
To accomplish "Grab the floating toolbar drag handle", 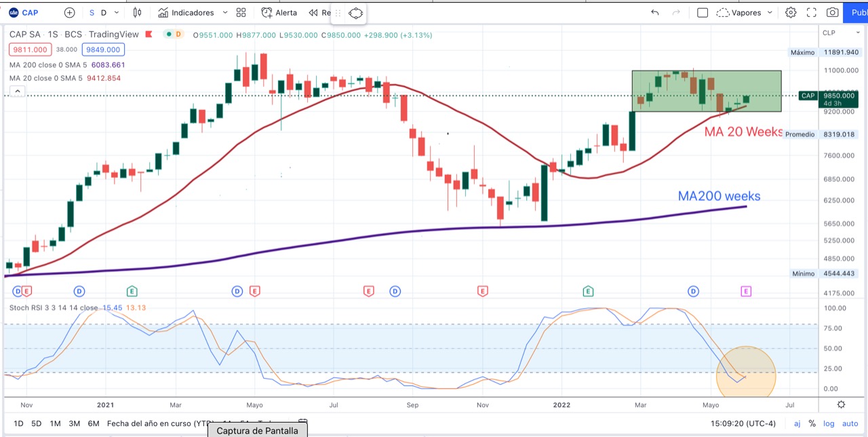I will point(338,12).
